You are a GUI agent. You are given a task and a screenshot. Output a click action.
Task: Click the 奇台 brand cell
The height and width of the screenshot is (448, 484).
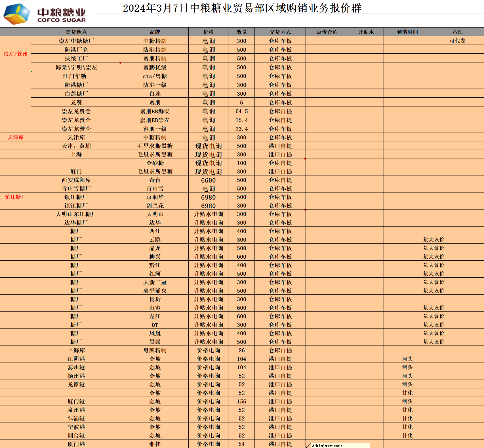(x=155, y=180)
